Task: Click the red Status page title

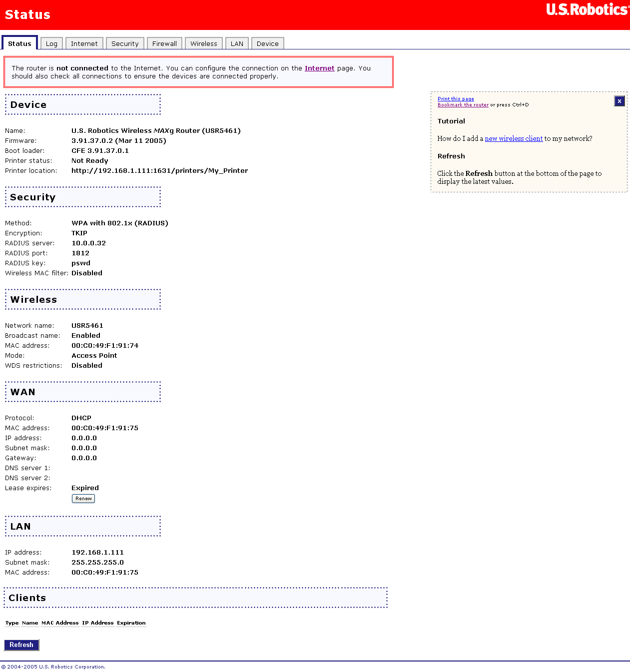Action: [x=27, y=14]
